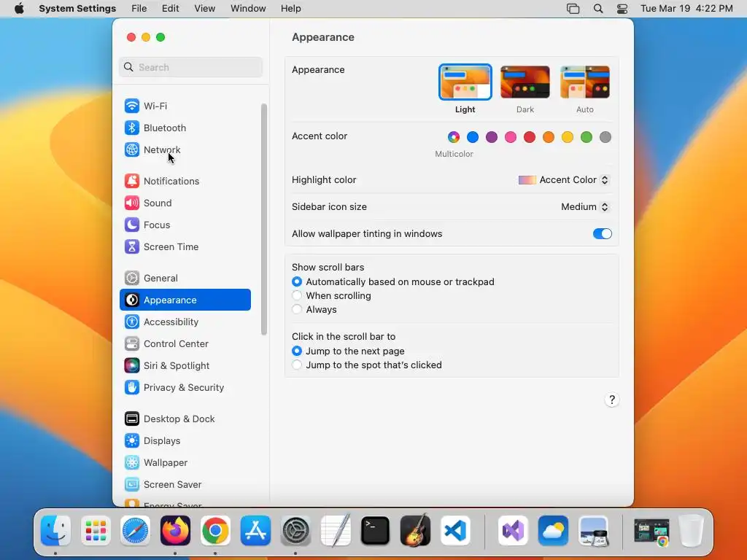747x560 pixels.
Task: Open Launchpad from the Dock
Action: pyautogui.click(x=96, y=531)
